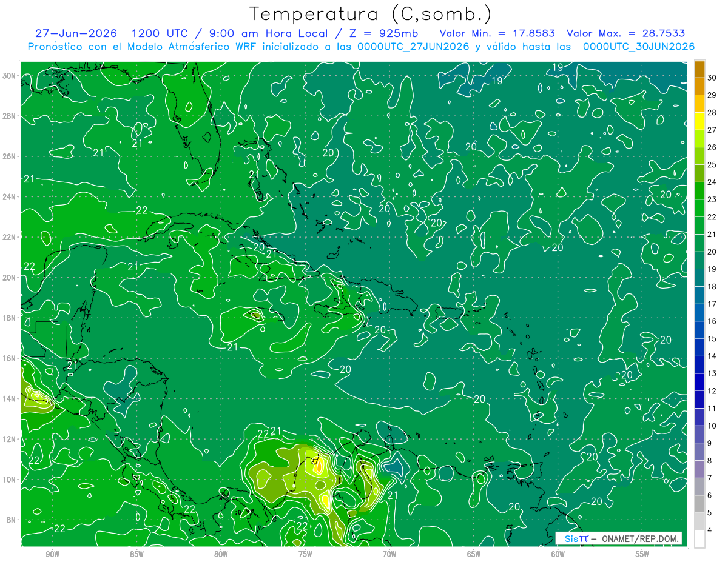Click the valid-until time "0000UTC_30JUN2026"

pos(638,46)
